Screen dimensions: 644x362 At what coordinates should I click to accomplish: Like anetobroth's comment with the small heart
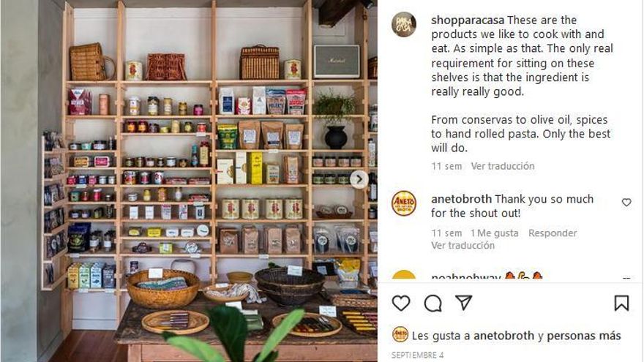click(x=626, y=203)
